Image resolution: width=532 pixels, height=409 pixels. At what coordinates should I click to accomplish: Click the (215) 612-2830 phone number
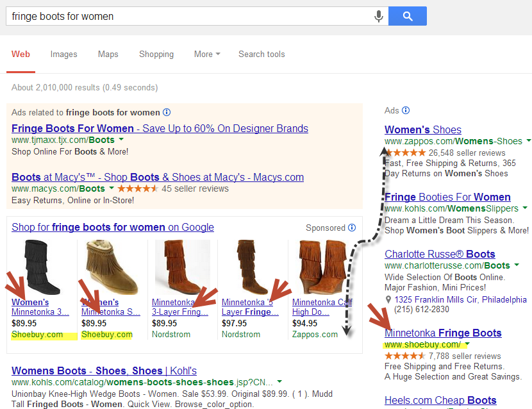click(421, 310)
